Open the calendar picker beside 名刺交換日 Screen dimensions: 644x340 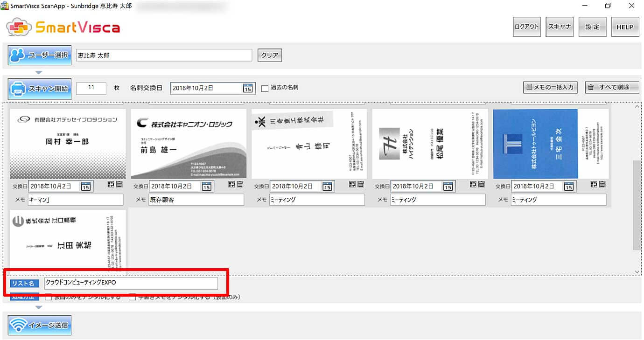248,88
